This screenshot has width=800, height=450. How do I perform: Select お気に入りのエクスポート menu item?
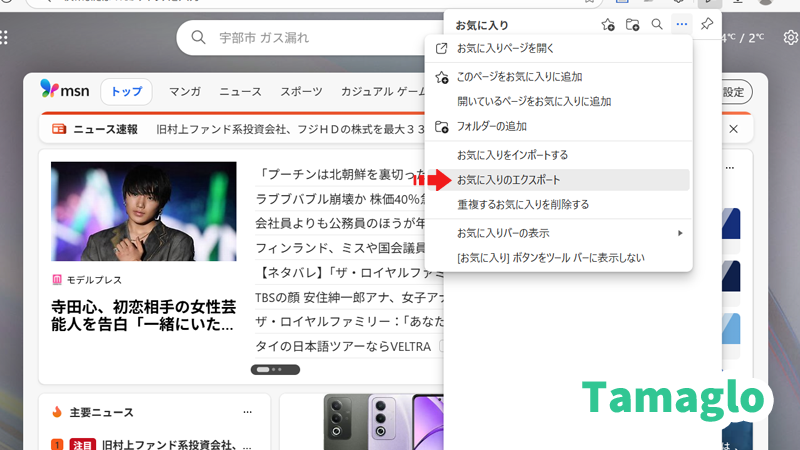508,180
